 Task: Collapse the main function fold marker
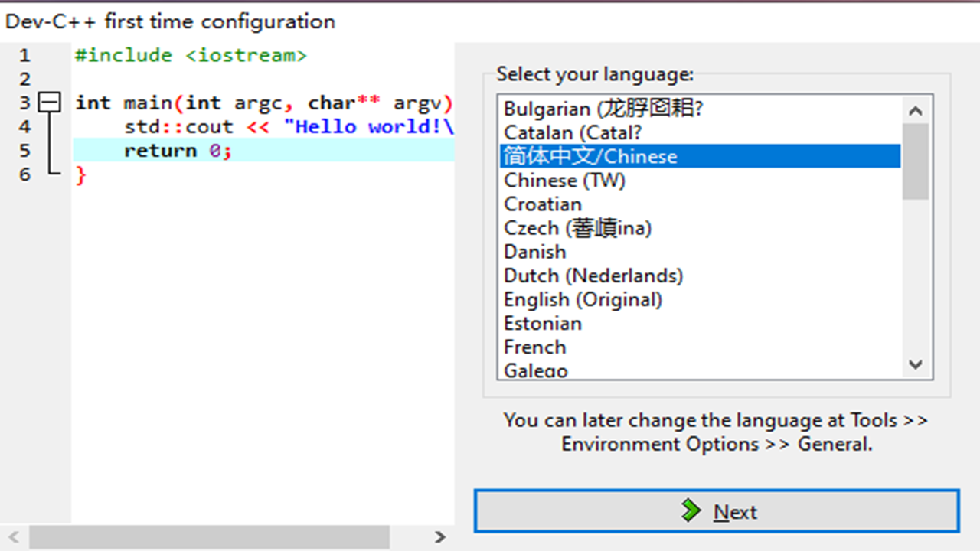pos(48,103)
